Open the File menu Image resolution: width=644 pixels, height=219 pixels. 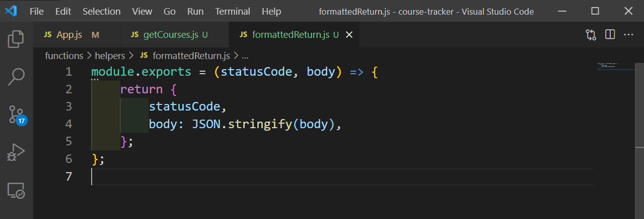point(37,11)
